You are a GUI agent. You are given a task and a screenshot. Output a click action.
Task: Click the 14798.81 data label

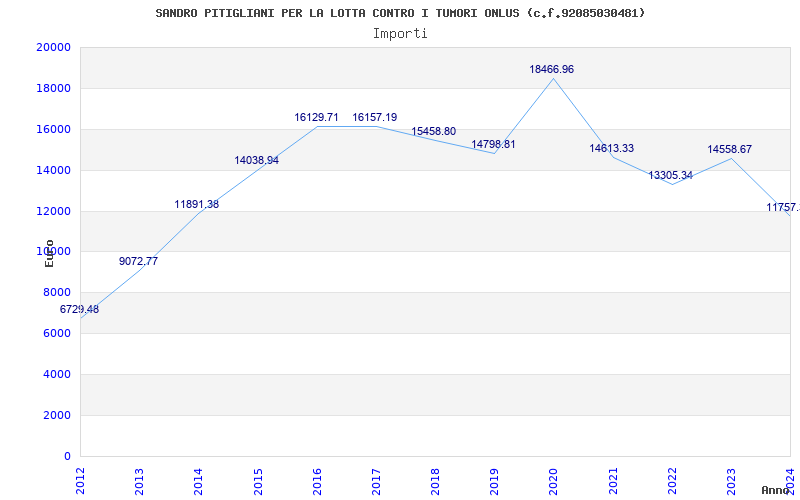tap(493, 145)
